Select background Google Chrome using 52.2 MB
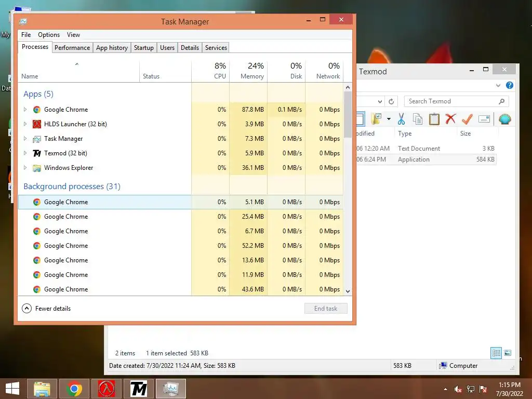The height and width of the screenshot is (399, 532). [180, 246]
